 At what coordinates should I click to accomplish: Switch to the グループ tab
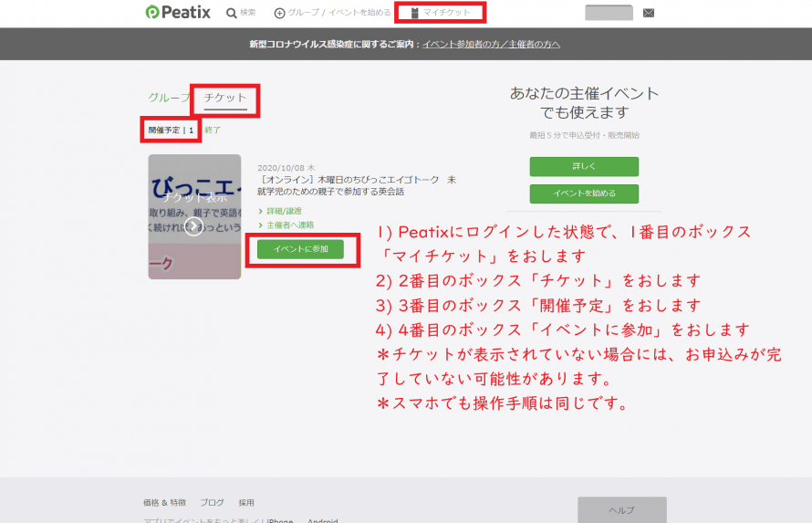(x=169, y=98)
